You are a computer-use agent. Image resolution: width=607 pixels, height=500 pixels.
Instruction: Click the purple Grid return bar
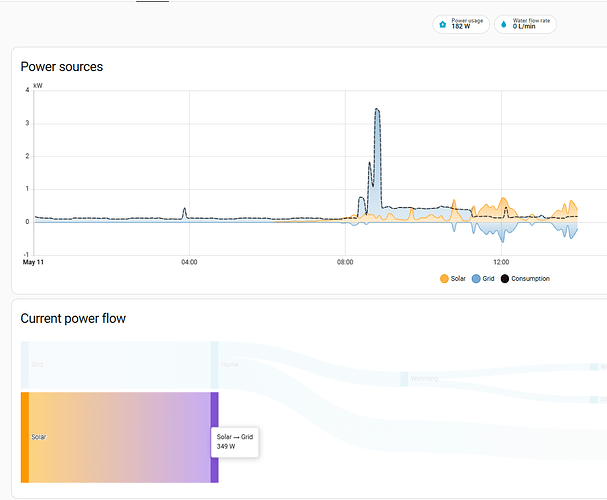(214, 437)
